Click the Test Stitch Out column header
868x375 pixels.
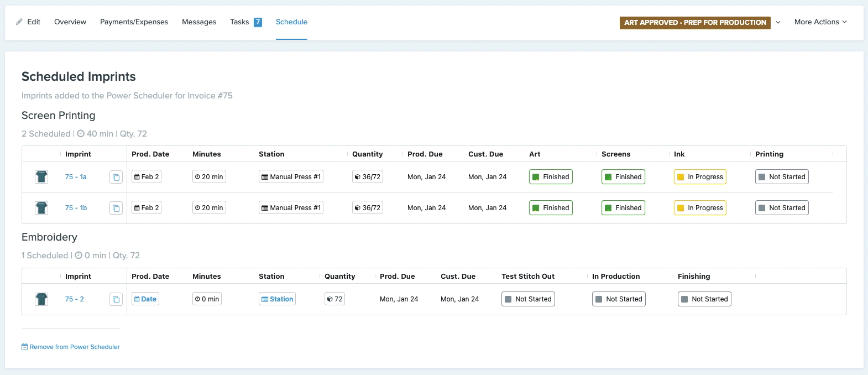click(528, 277)
